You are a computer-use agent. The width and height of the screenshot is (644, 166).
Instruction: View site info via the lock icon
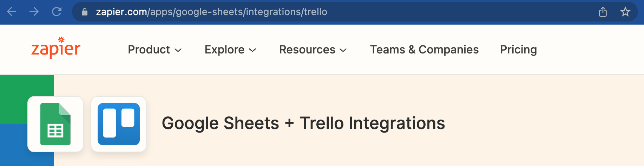(84, 12)
